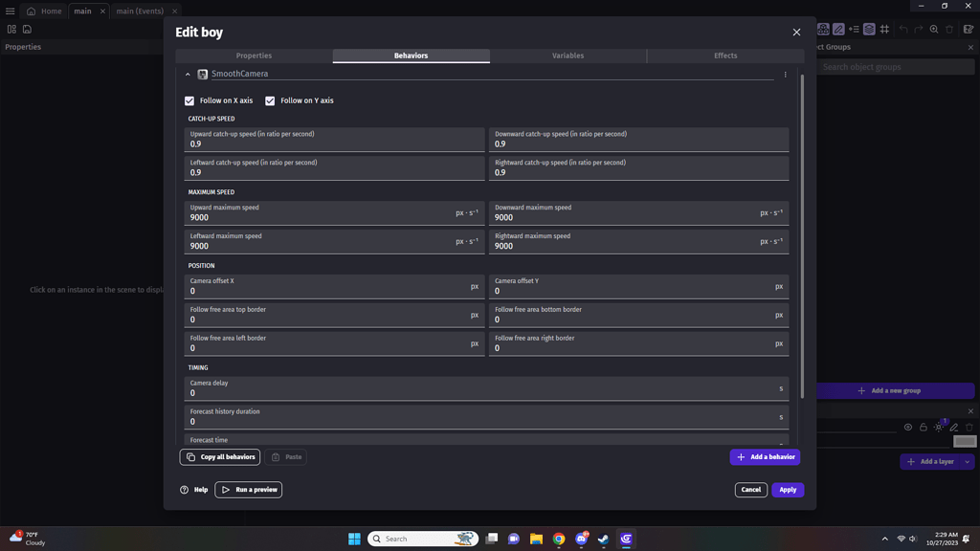
Task: Click the Add a behavior button
Action: [x=765, y=456]
